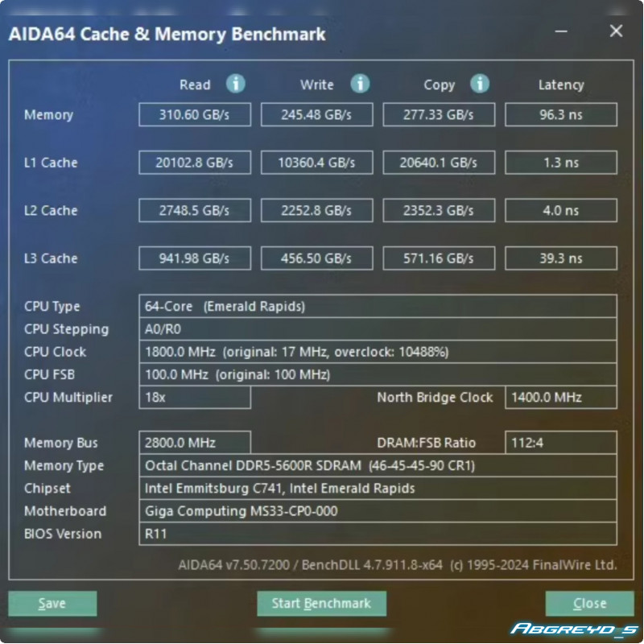Viewport: 644px width, 644px height.
Task: Click the L1 Cache latency 1.3 ns
Action: click(560, 163)
